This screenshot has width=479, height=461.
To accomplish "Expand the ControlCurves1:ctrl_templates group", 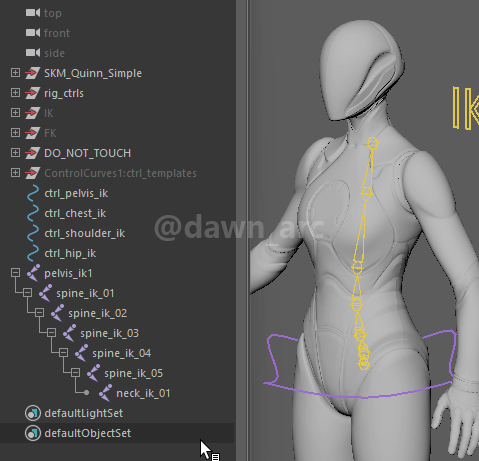I will 15,173.
